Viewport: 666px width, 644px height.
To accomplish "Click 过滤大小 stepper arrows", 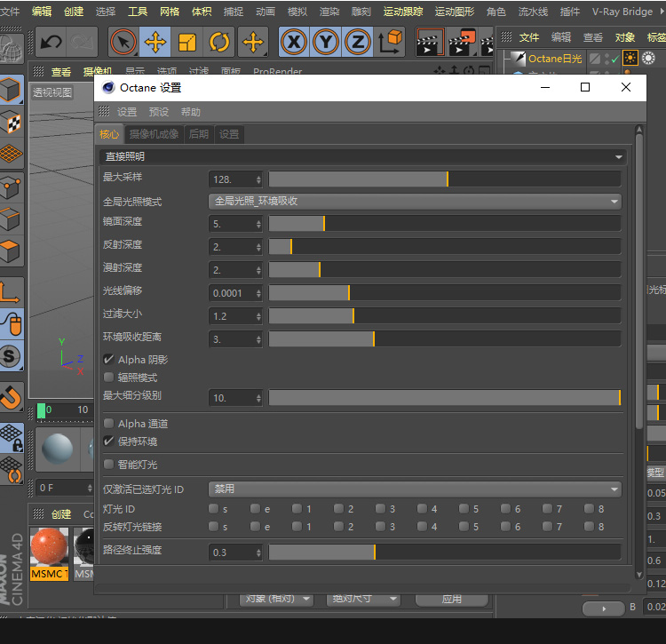I will click(x=258, y=316).
